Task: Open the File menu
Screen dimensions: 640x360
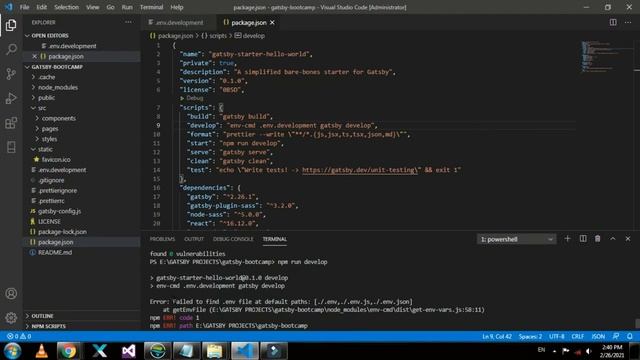Action: tap(24, 7)
